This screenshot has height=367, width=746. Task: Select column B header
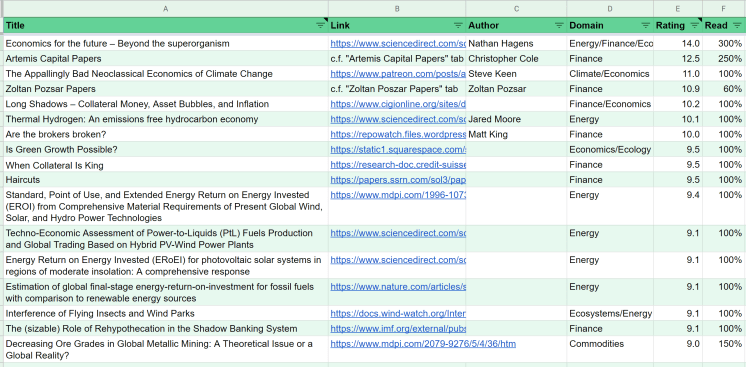(x=397, y=9)
